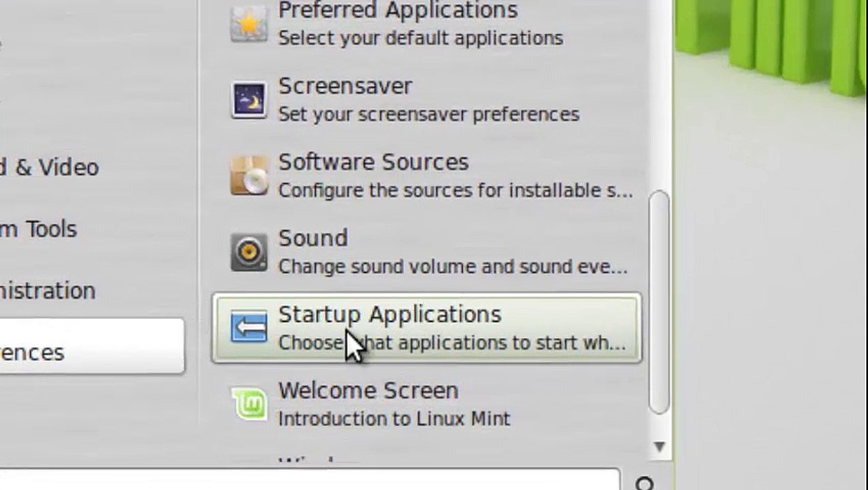Open Preferred Applications menu entry
This screenshot has height=490, width=868.
tap(427, 24)
